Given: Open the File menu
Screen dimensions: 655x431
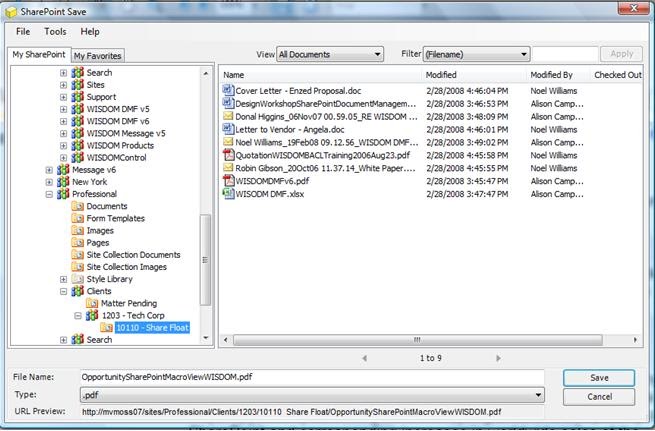Looking at the screenshot, I should click(x=23, y=32).
